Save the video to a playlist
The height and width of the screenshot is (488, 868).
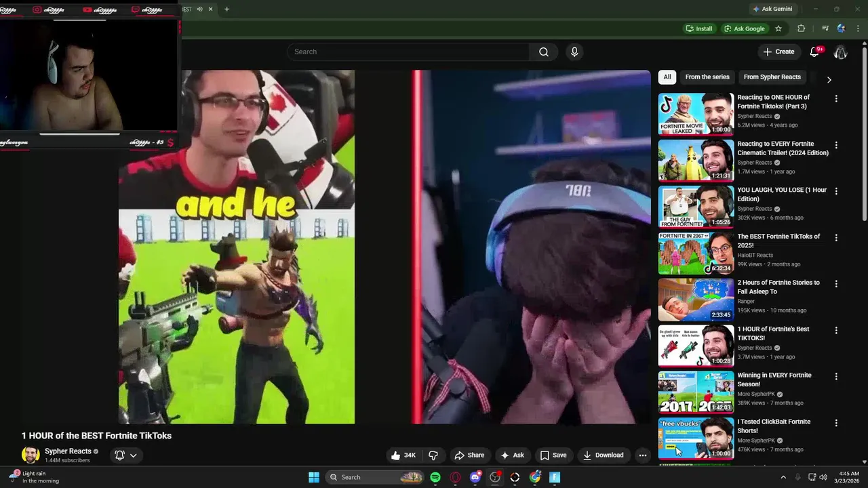(x=553, y=455)
